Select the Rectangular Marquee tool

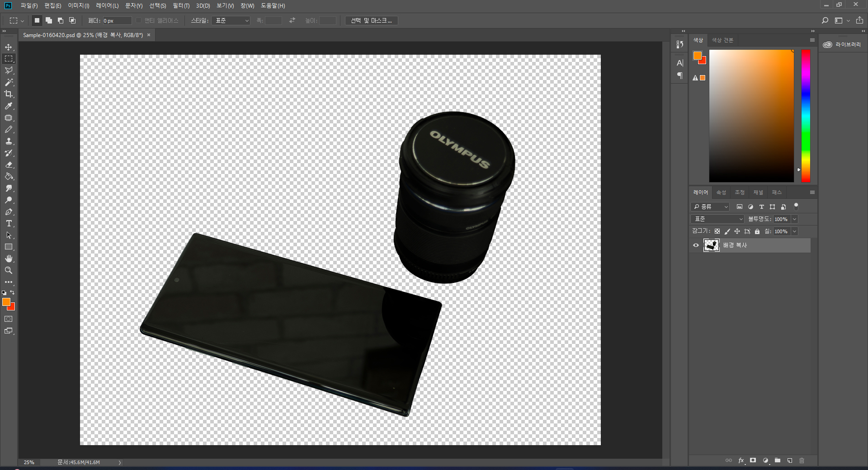(x=9, y=59)
